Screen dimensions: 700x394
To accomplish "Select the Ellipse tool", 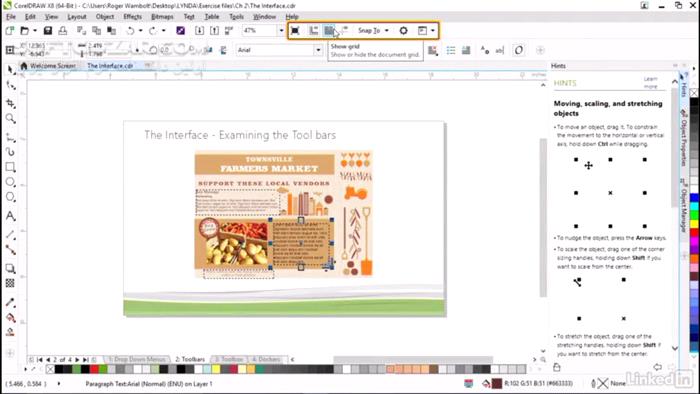I will point(10,182).
